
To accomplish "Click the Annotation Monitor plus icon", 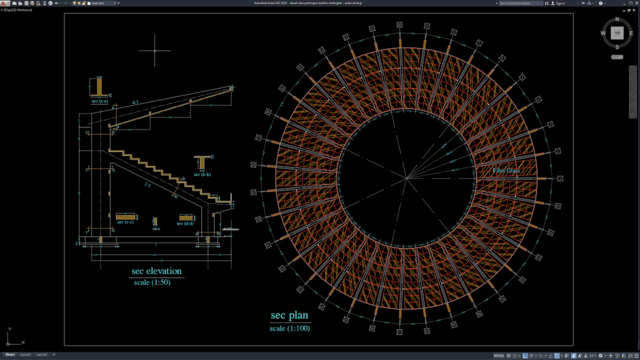I will (x=611, y=356).
